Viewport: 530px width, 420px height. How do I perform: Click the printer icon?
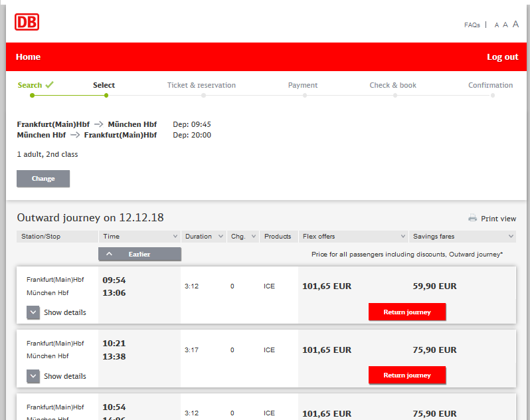tap(472, 218)
